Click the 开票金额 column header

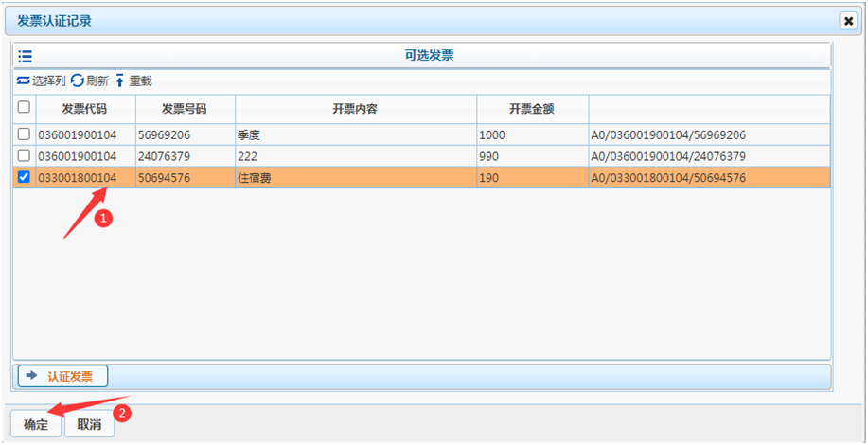531,108
